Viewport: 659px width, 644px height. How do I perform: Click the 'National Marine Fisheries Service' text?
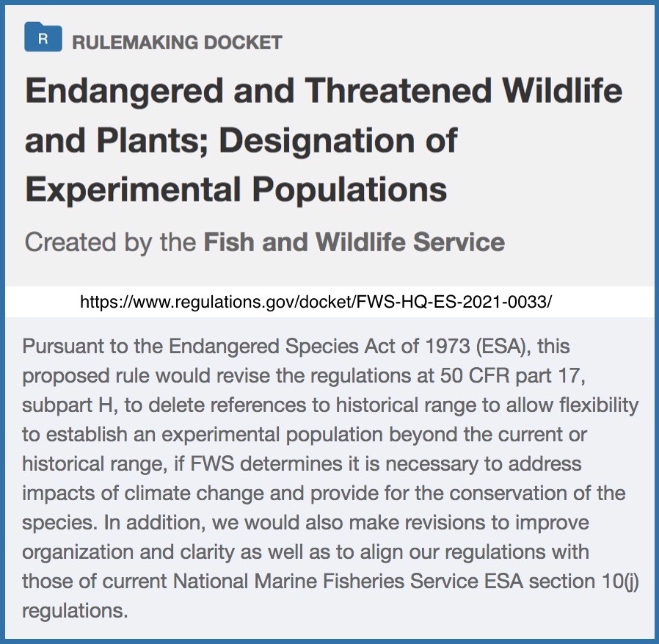click(x=325, y=582)
